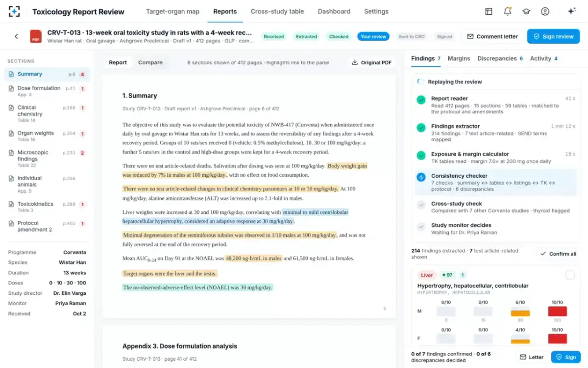Open the Target-organ map tab
The height and width of the screenshot is (368, 588).
click(x=172, y=11)
